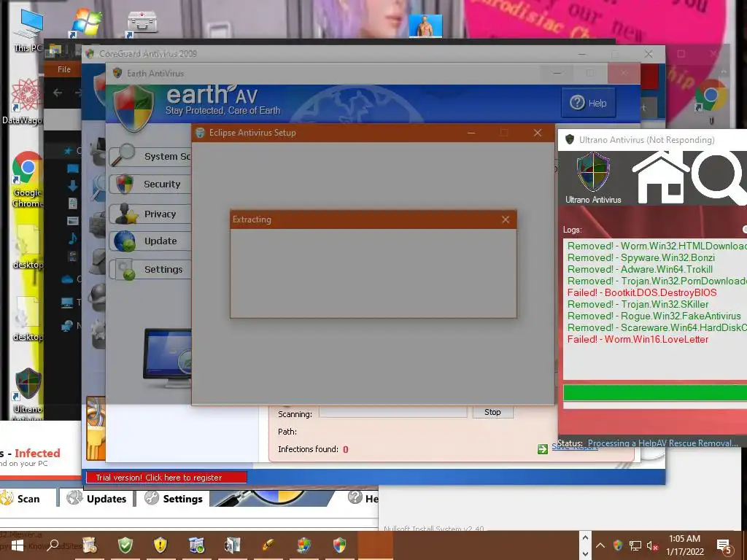This screenshot has height=560, width=747.
Task: Open the first-aid kit desktop shortcut
Action: click(x=142, y=23)
